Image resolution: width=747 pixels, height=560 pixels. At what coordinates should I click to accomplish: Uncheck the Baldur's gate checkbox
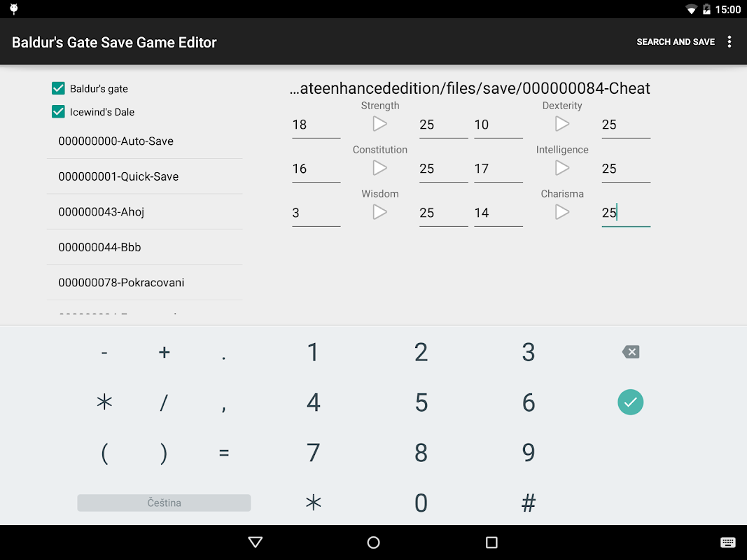click(x=58, y=88)
